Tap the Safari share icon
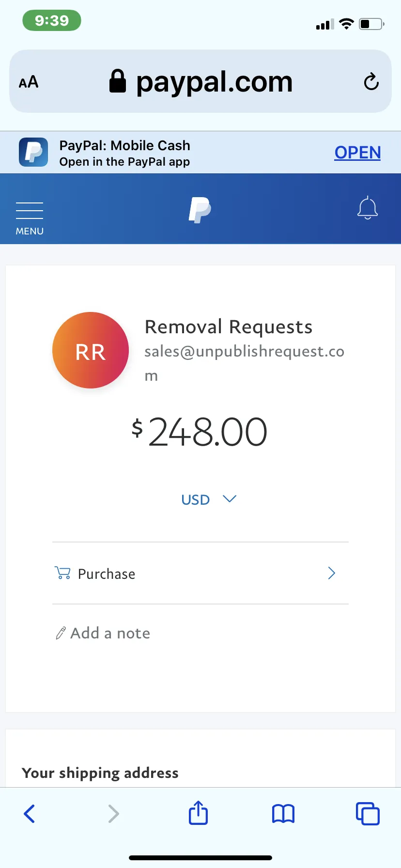Viewport: 401px width, 868px height. coord(198,813)
